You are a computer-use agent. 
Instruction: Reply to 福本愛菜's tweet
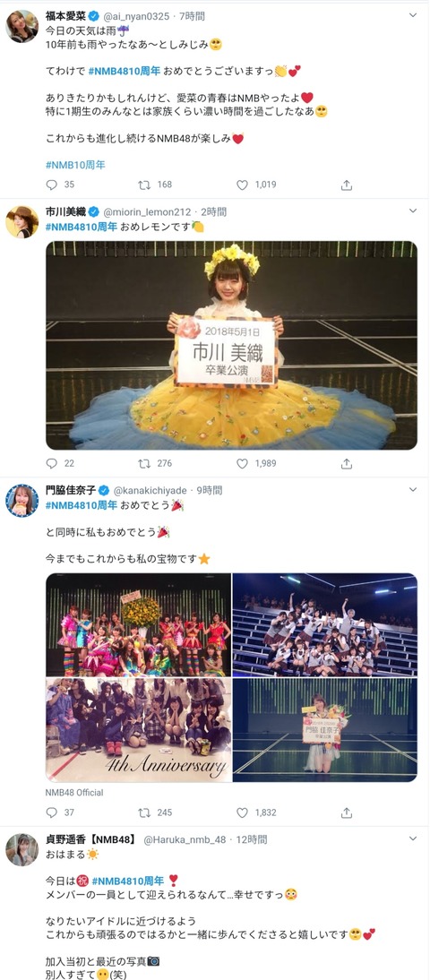52,185
